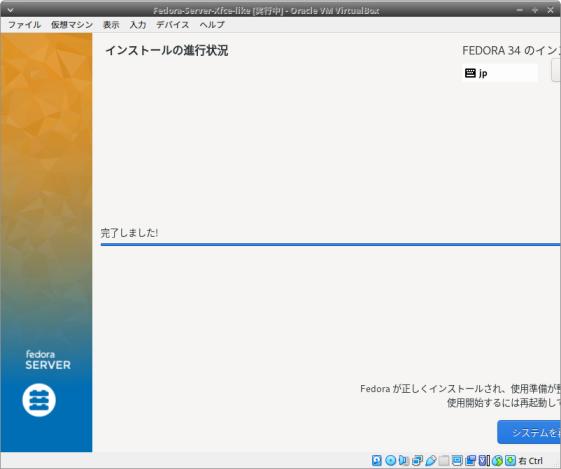This screenshot has height=469, width=561.
Task: Click the recording status icon
Action: point(470,460)
